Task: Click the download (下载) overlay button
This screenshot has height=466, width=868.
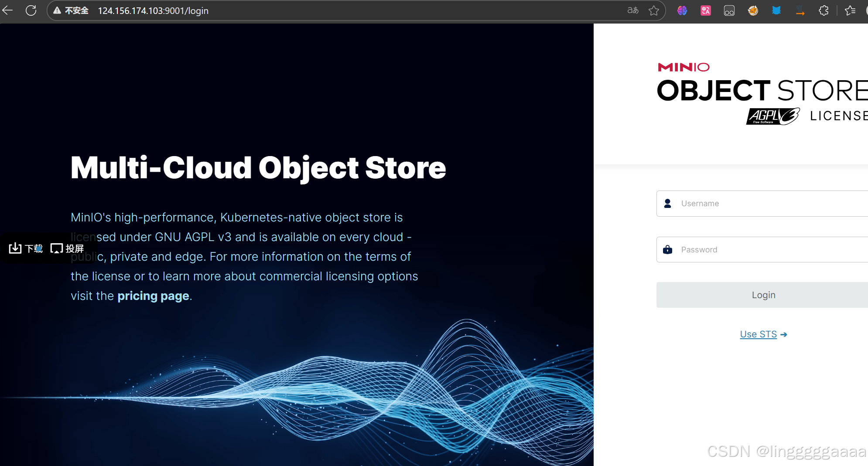Action: click(26, 248)
